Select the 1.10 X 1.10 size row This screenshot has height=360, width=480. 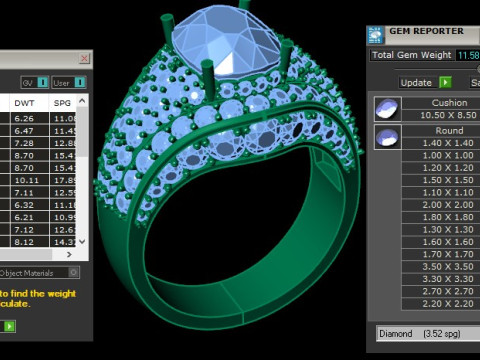tap(441, 192)
